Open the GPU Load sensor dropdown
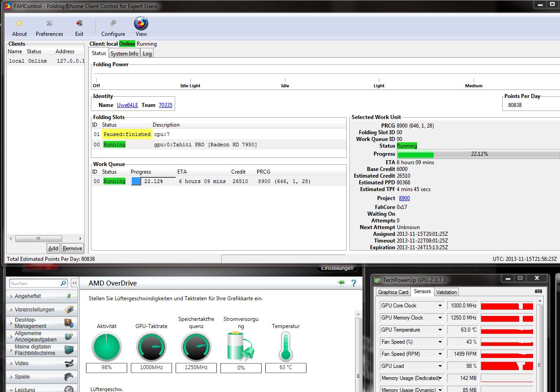 pyautogui.click(x=440, y=366)
